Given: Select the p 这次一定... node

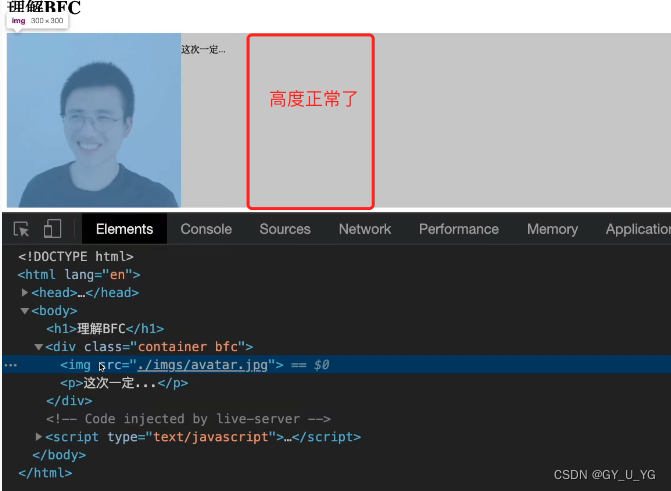Looking at the screenshot, I should point(124,383).
